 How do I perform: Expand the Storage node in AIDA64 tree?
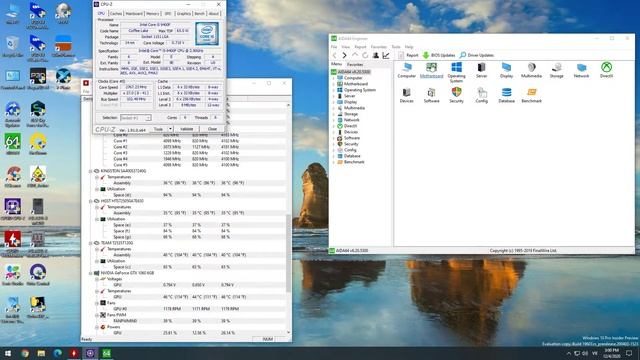[334, 114]
